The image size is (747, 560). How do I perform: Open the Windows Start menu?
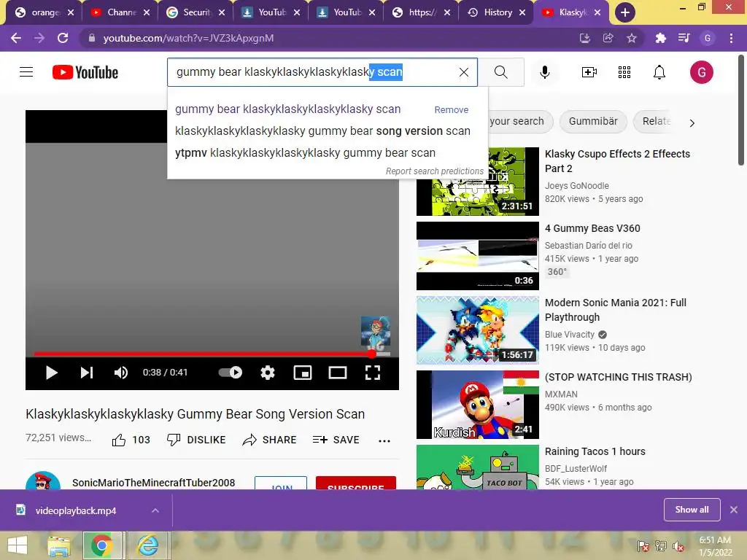18,545
